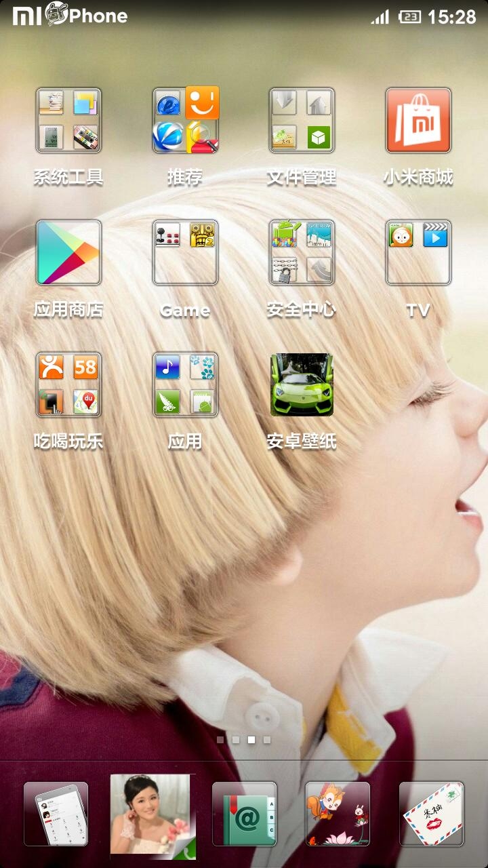Tap the 小米商城 label text

pyautogui.click(x=418, y=178)
